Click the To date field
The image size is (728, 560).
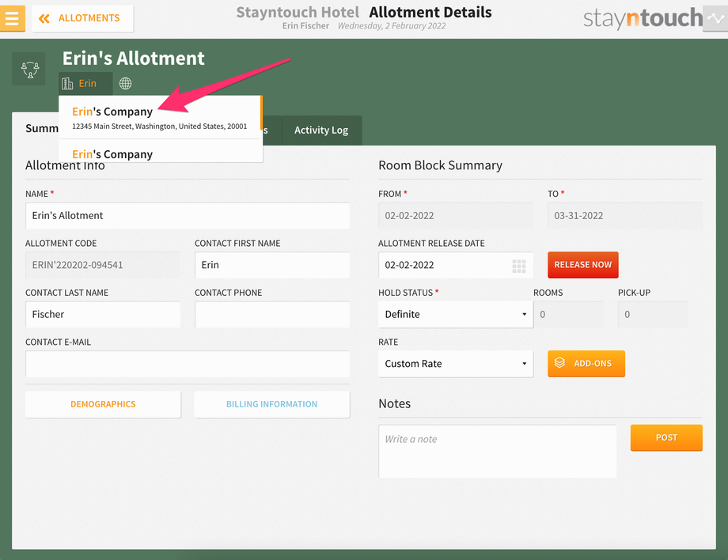625,216
